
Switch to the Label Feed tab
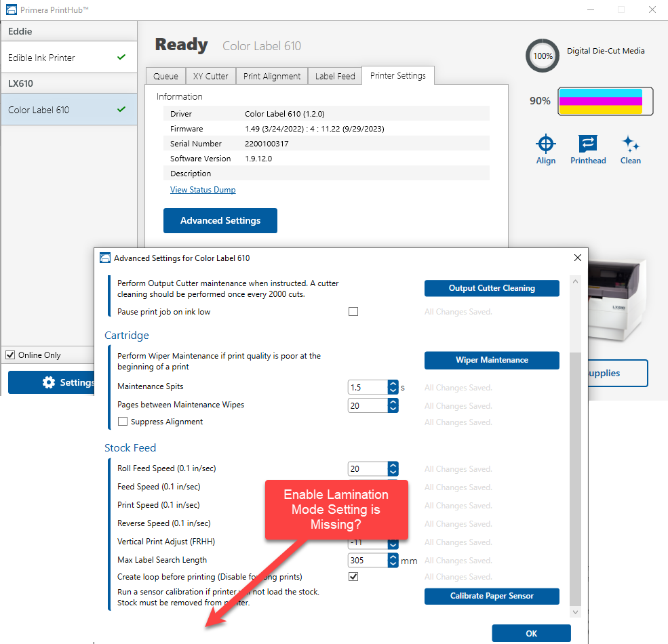[335, 76]
